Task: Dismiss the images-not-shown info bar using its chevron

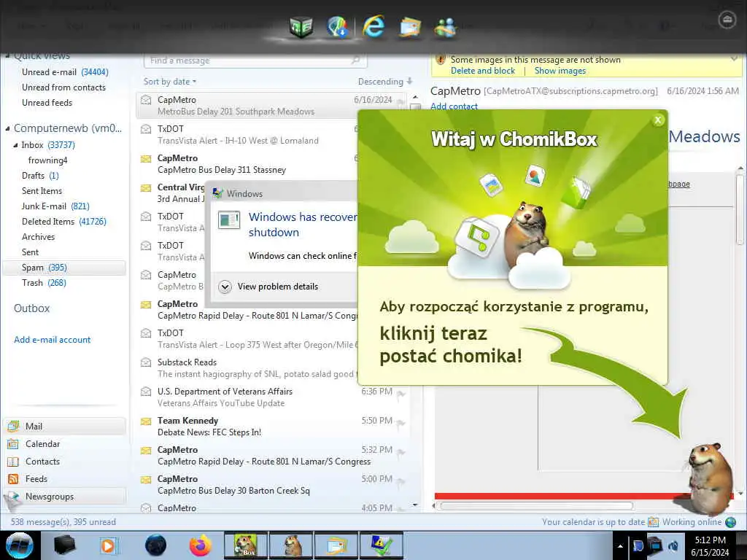Action: point(734,59)
